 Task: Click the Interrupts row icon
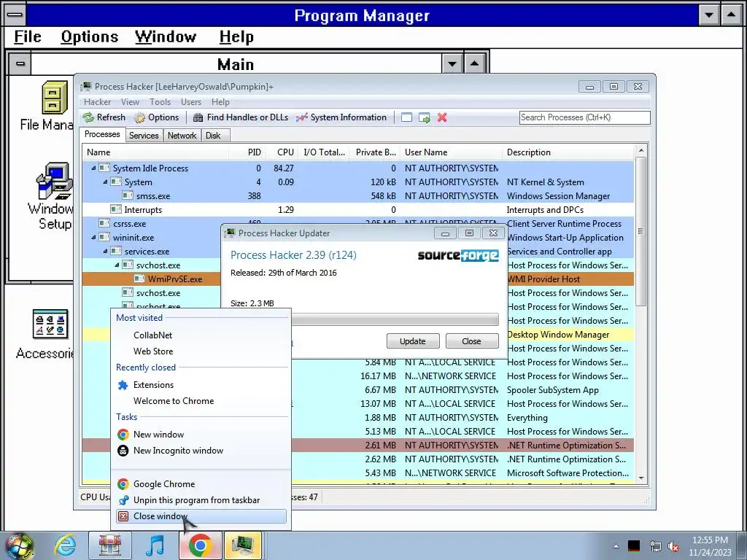pyautogui.click(x=116, y=209)
